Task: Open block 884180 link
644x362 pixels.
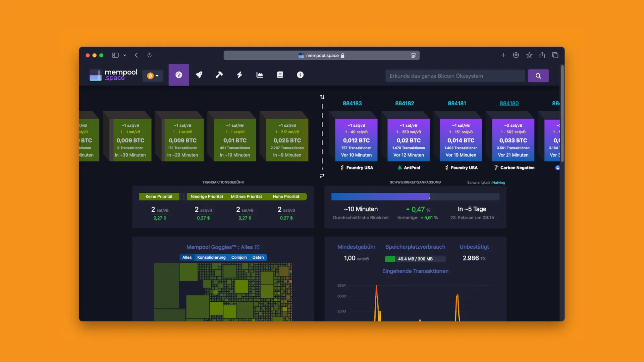Action: pos(509,103)
